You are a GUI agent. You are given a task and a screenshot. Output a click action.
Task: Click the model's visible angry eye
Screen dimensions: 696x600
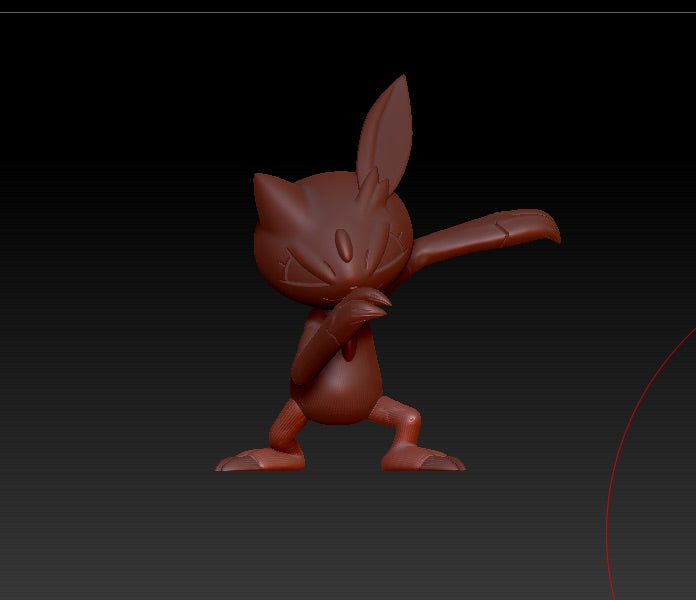303,271
